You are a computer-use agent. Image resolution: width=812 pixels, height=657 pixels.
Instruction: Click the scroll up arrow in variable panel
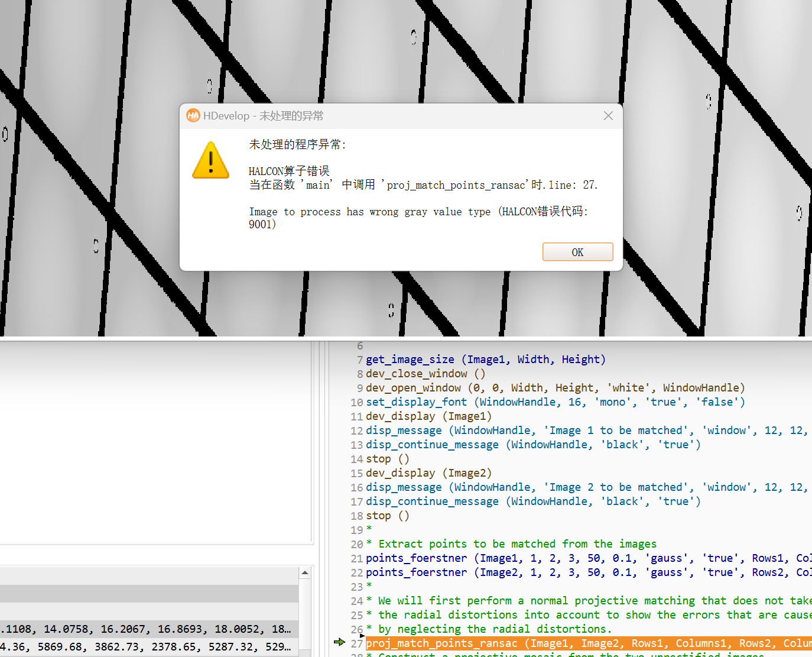[x=305, y=572]
